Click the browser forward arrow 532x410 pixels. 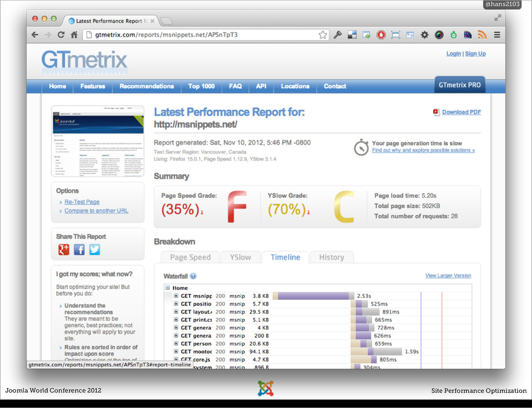[48, 35]
